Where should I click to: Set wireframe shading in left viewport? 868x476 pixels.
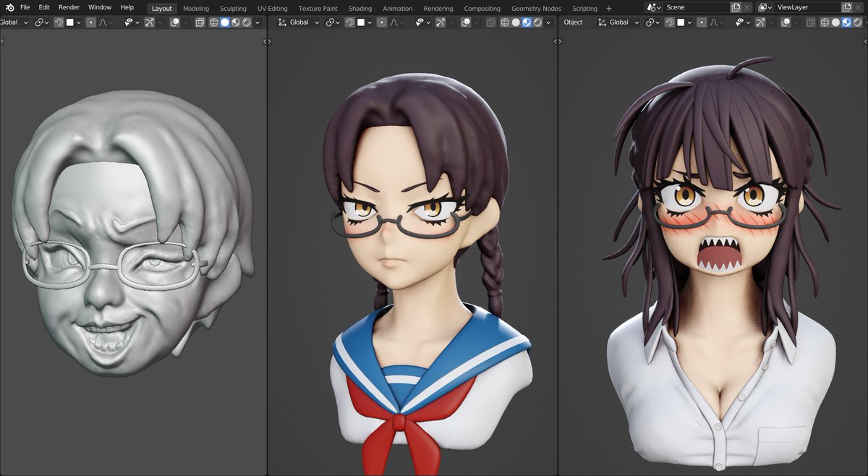[213, 22]
